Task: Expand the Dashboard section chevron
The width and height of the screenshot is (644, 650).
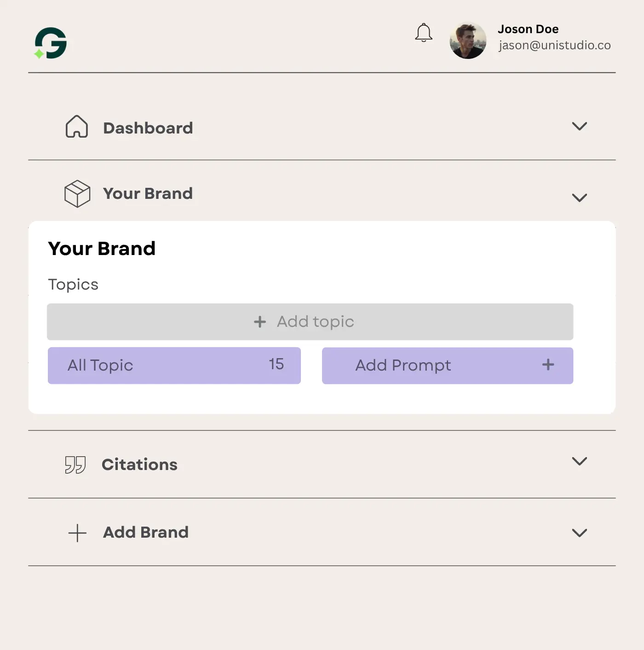Action: click(x=579, y=126)
